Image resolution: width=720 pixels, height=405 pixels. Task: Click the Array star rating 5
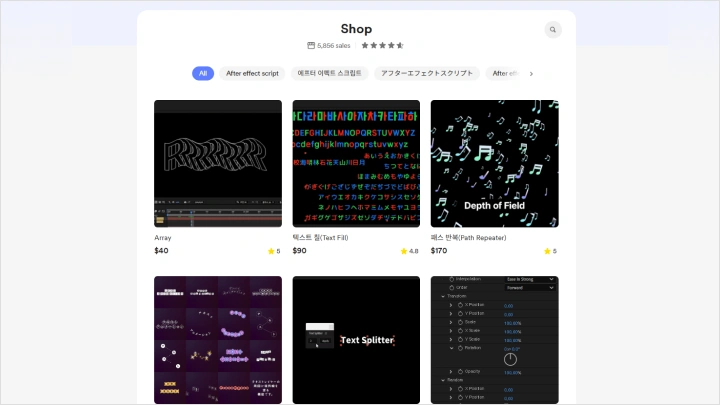point(274,251)
